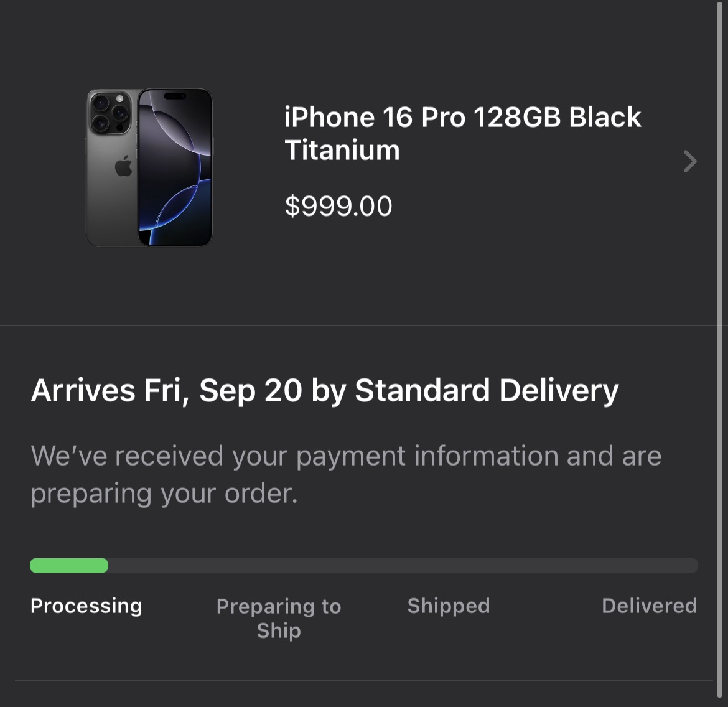The image size is (728, 707).
Task: Tap the word Titanium in the product title
Action: click(342, 150)
